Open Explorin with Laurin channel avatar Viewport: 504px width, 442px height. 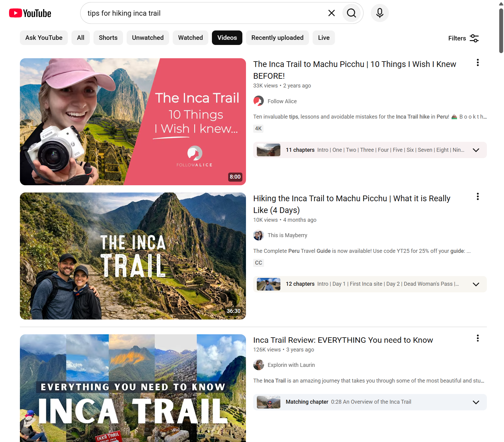click(x=259, y=365)
